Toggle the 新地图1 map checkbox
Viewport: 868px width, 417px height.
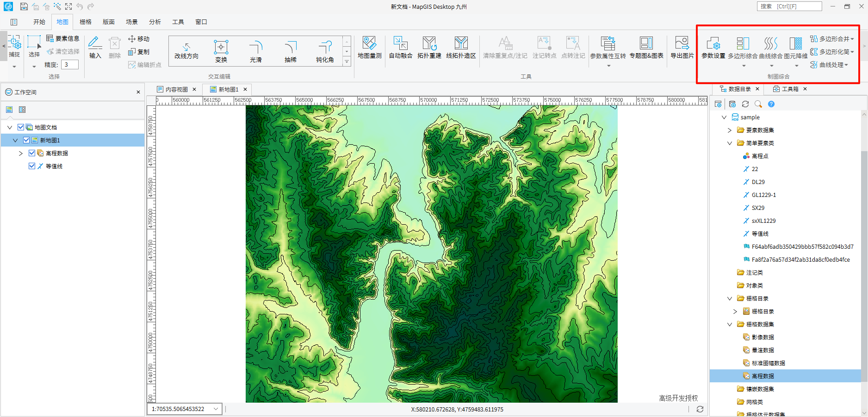(x=26, y=140)
